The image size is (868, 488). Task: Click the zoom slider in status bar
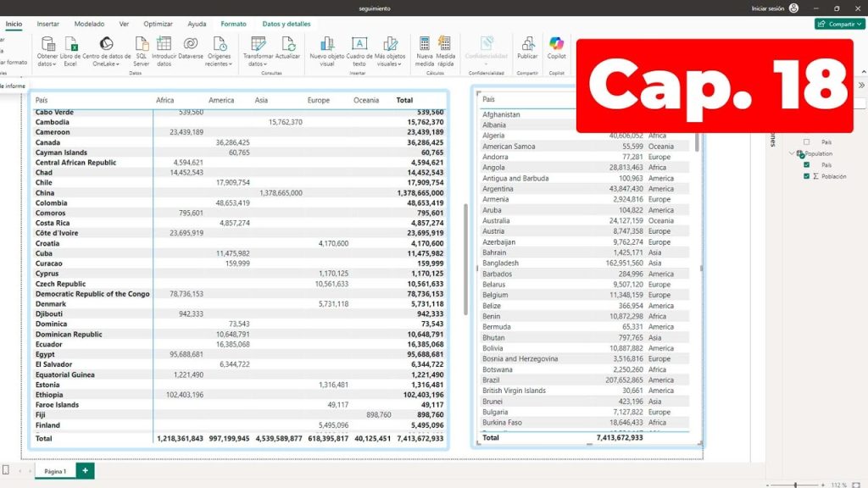(x=794, y=485)
